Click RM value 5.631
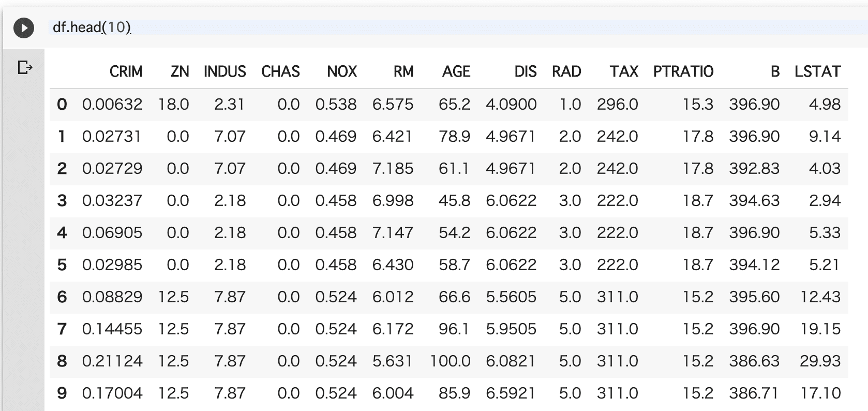Screen dimensions: 868x411 click(x=393, y=361)
